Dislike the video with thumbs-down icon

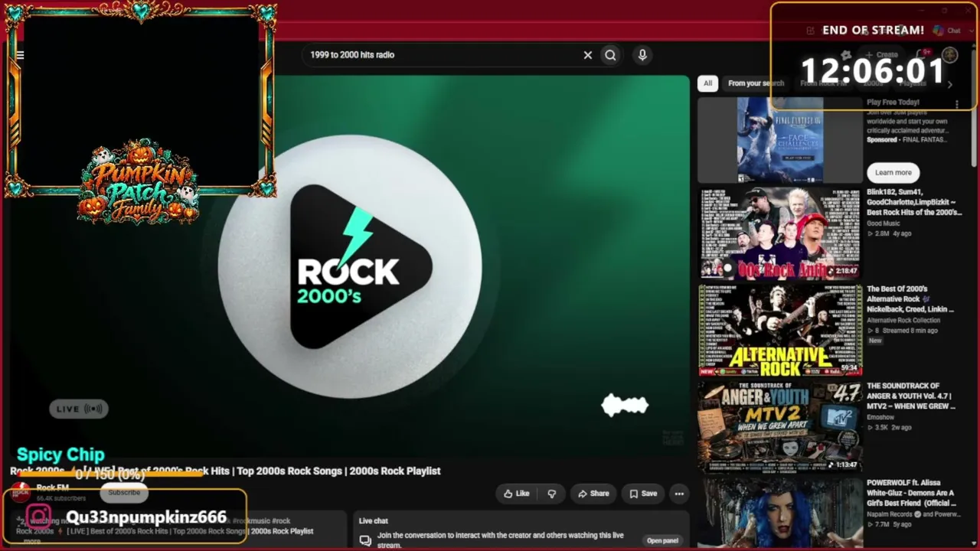point(551,494)
